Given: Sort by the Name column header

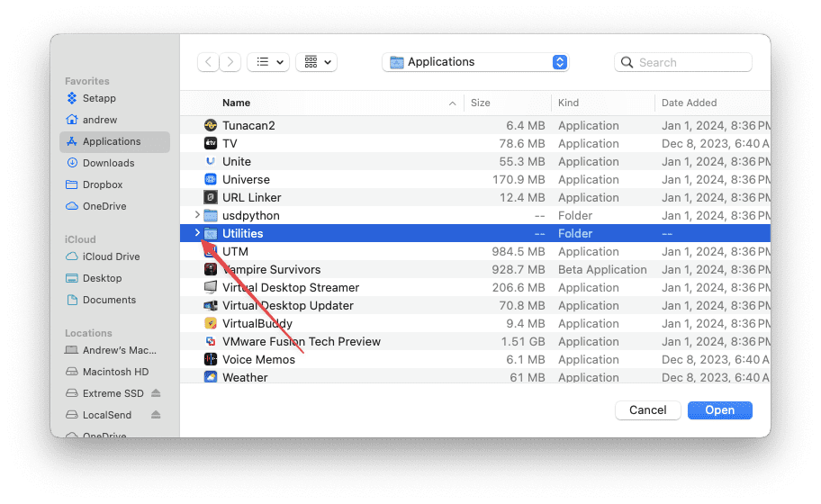Looking at the screenshot, I should click(x=236, y=103).
